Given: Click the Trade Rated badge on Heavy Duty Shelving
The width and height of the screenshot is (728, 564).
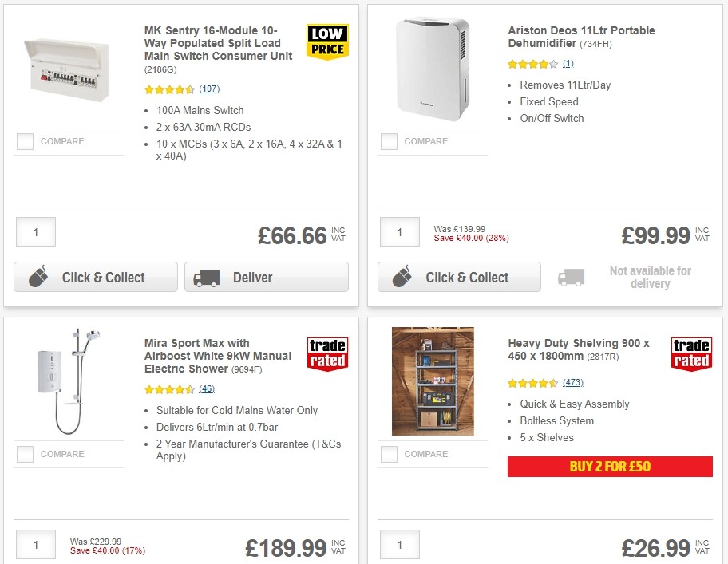Looking at the screenshot, I should pyautogui.click(x=690, y=352).
